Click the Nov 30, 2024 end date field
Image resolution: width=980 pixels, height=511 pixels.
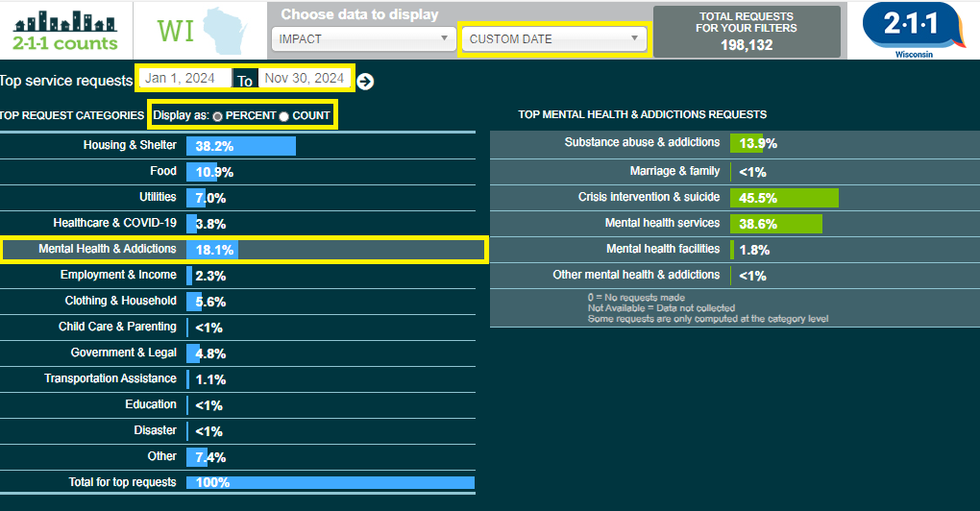point(305,78)
